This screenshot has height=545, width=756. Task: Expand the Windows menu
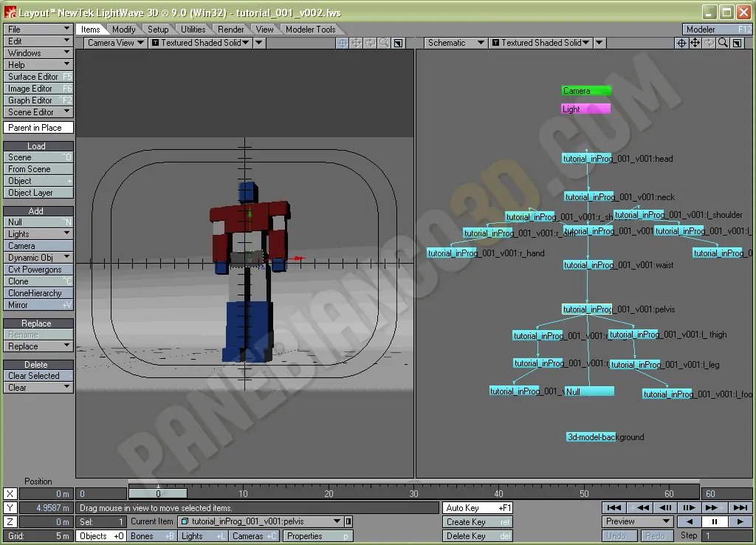38,53
